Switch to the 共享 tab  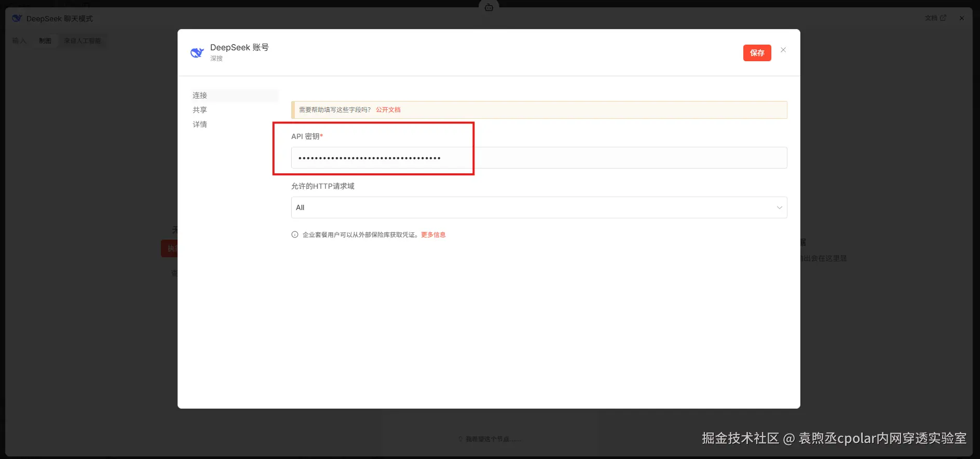(200, 110)
